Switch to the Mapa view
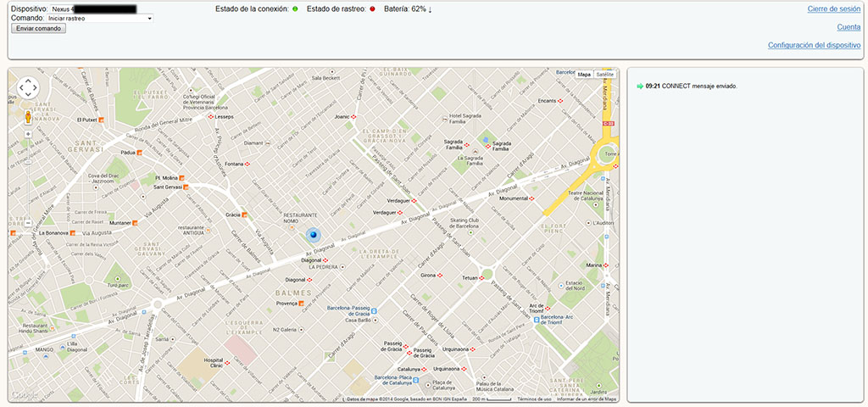 click(x=584, y=75)
